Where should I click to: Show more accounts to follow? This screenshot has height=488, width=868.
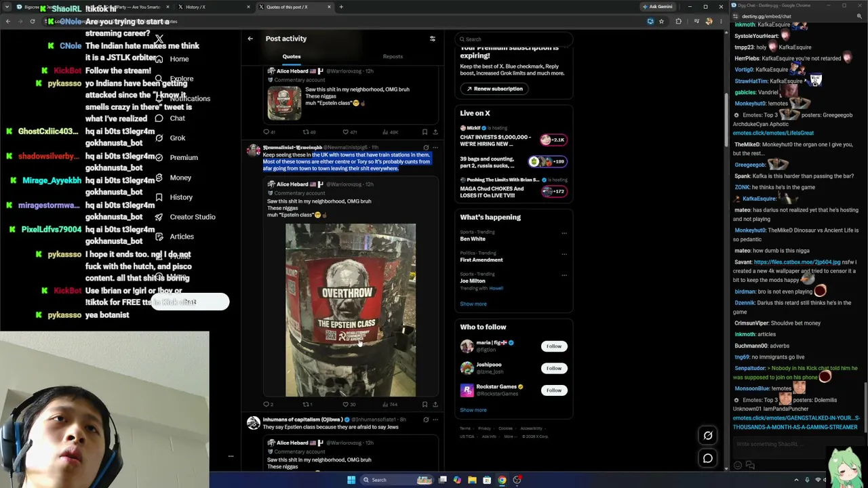[x=473, y=410]
